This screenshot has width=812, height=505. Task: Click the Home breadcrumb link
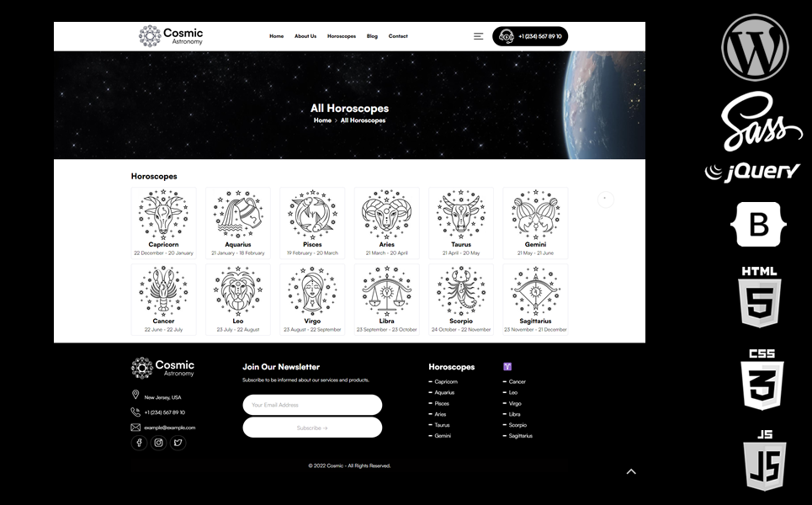tap(322, 120)
